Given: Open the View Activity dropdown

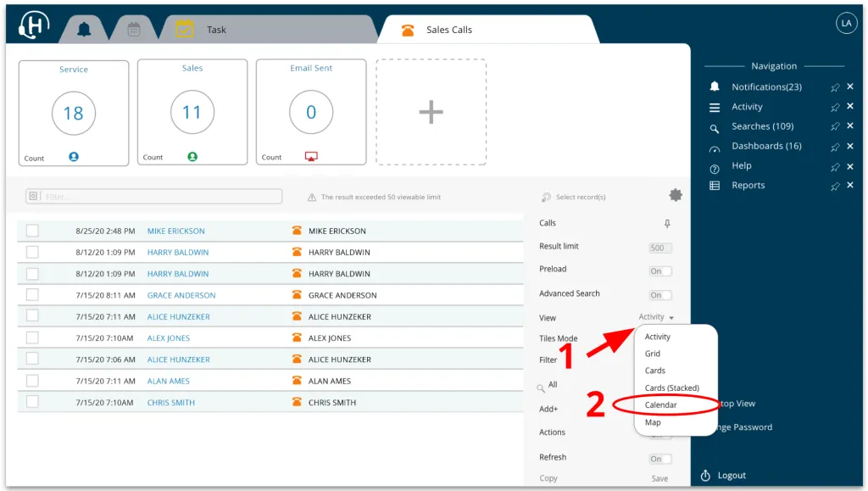Looking at the screenshot, I should (656, 316).
